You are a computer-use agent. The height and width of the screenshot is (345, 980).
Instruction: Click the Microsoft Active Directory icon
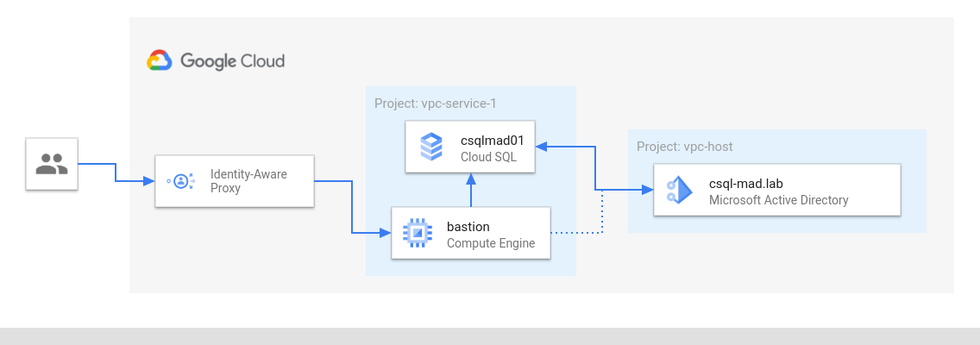tap(680, 190)
